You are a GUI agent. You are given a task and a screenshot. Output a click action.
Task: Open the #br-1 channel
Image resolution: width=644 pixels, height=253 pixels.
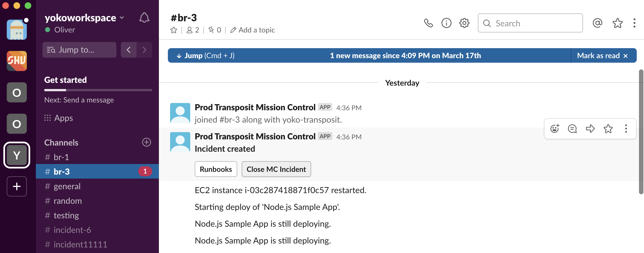(61, 157)
